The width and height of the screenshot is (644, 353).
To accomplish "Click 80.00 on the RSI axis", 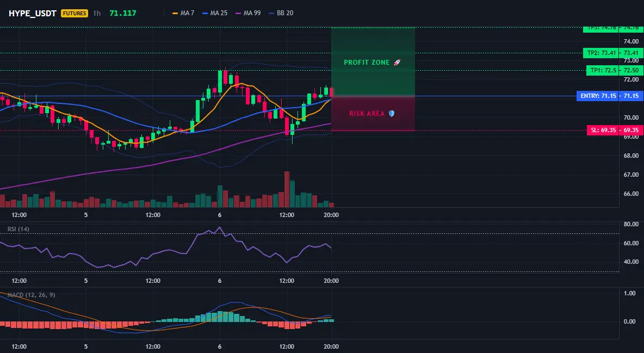I will click(631, 225).
